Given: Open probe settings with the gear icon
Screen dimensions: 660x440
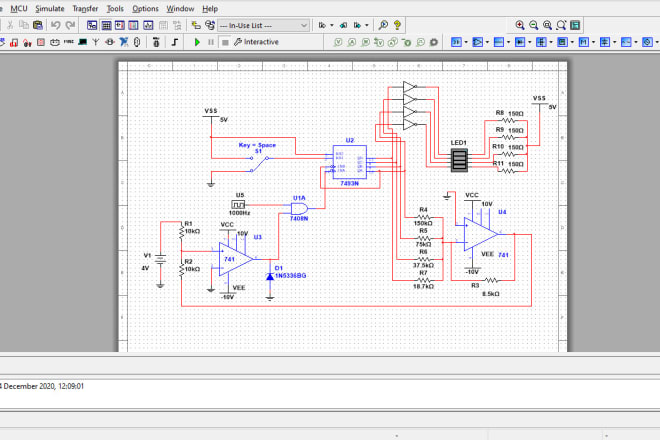Looking at the screenshot, I should pos(434,42).
